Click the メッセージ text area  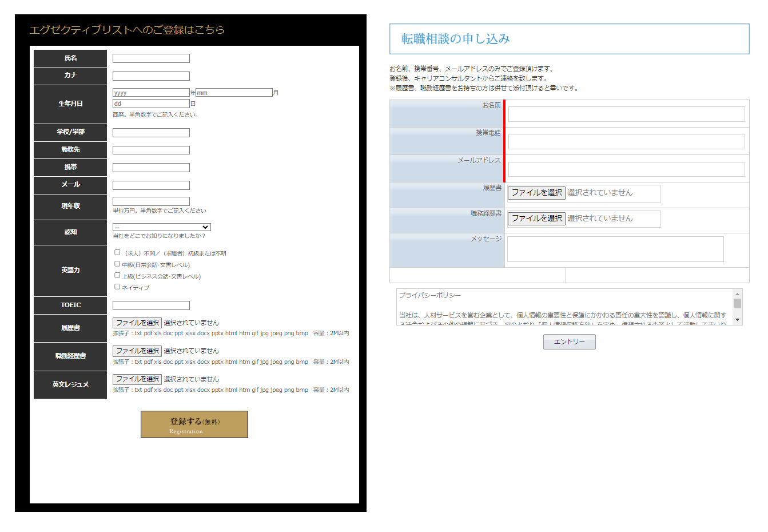[615, 249]
